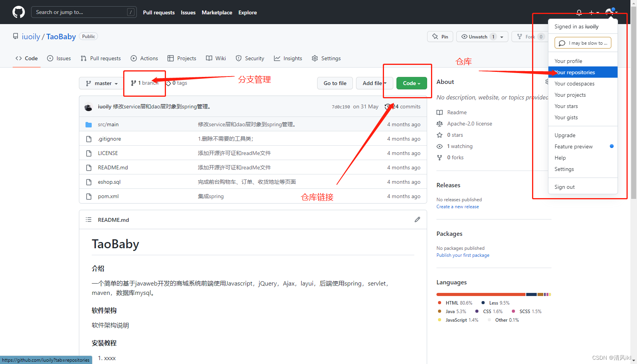Viewport: 637px width, 364px height.
Task: Open the Projects tab
Action: 182,58
